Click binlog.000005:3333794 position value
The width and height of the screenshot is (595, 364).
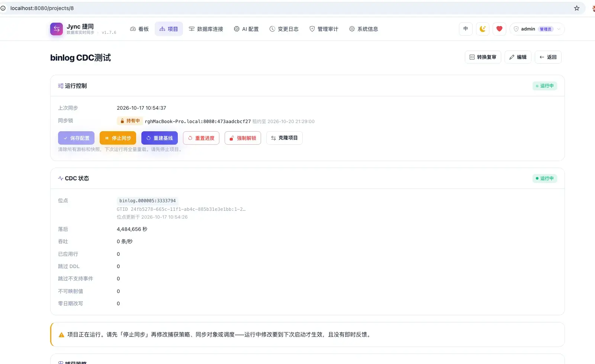click(x=148, y=201)
